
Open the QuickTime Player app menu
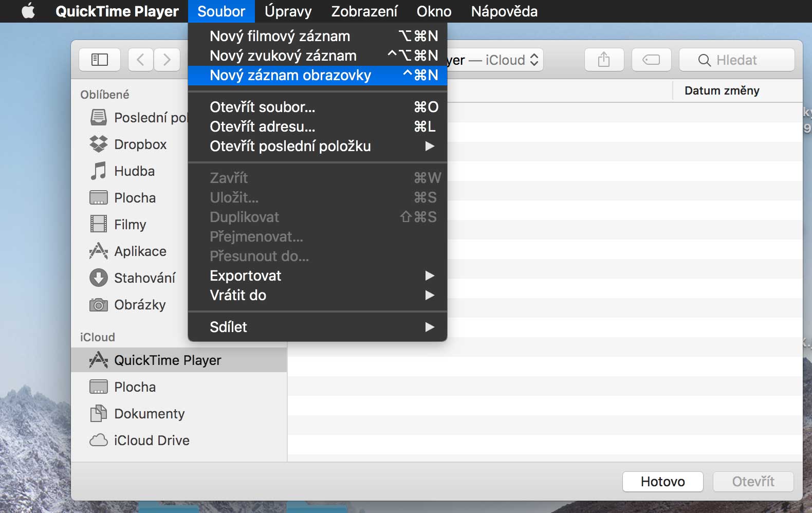point(117,11)
